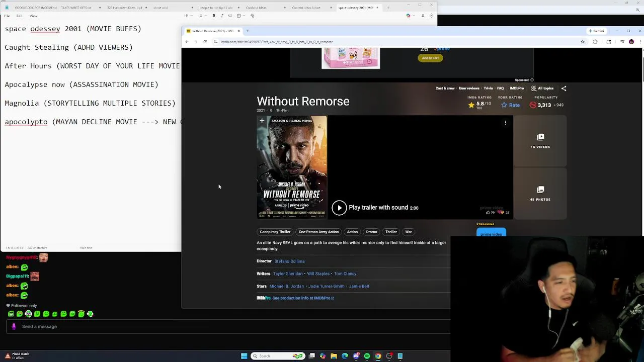The height and width of the screenshot is (362, 644).
Task: Click the Prime Video streaming button
Action: pos(491,233)
